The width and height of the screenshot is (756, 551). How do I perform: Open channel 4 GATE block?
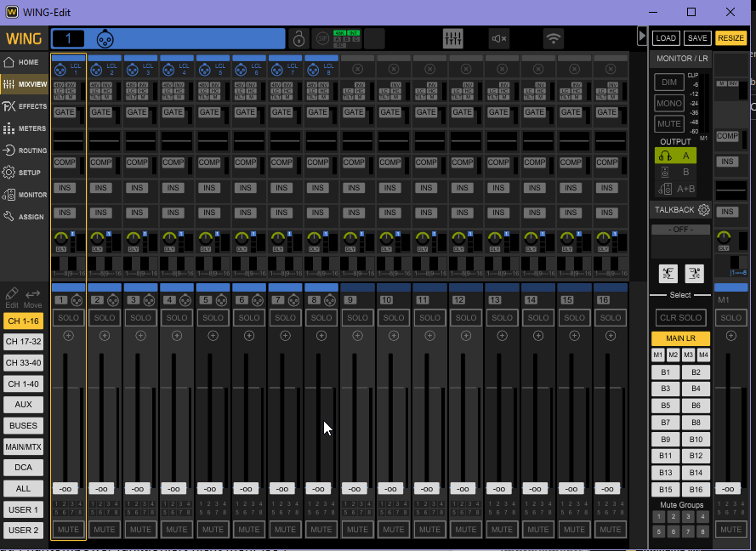point(173,112)
